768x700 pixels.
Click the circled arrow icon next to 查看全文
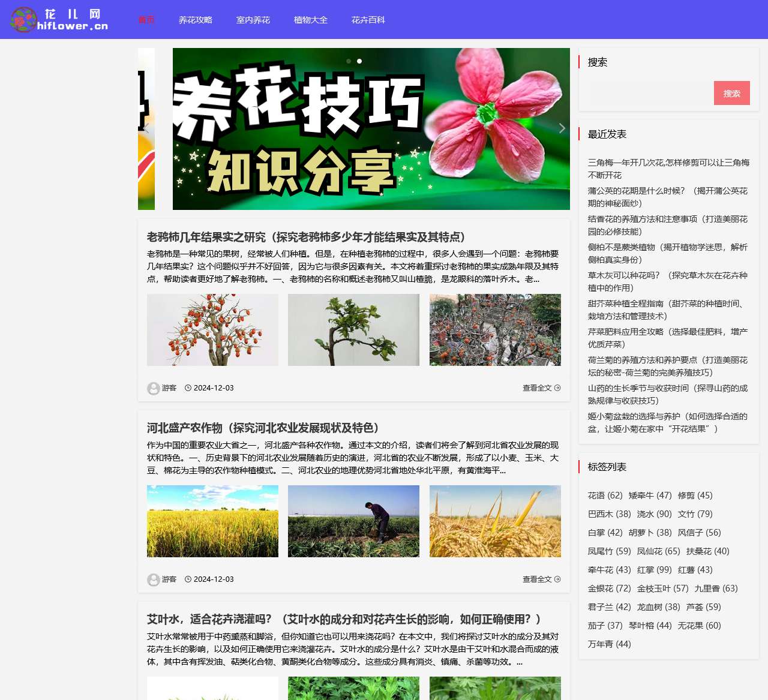(557, 388)
